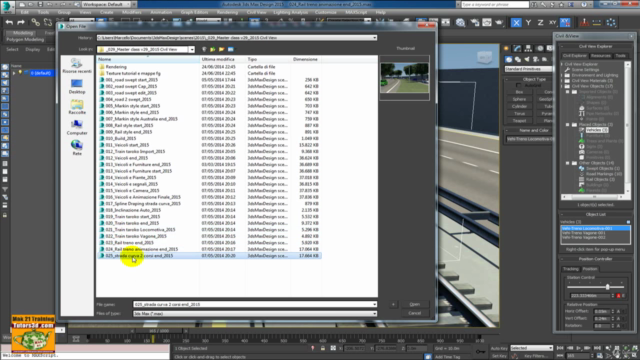Click the Cancel button in dialog
The width and height of the screenshot is (640, 360).
click(x=414, y=313)
